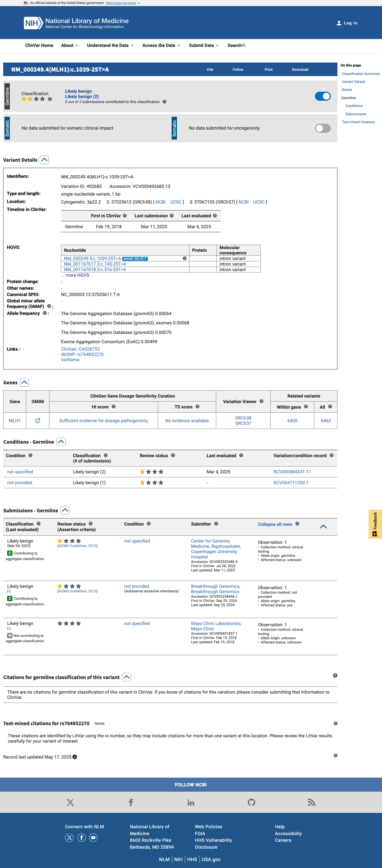Jump to Variant Details in page nav
382x868 pixels.
pos(353,82)
